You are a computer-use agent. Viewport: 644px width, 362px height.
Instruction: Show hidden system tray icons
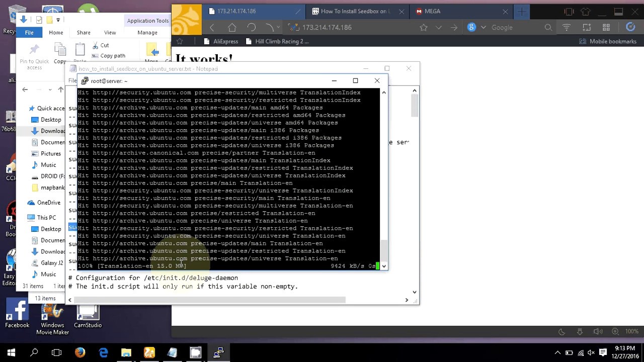(x=557, y=352)
